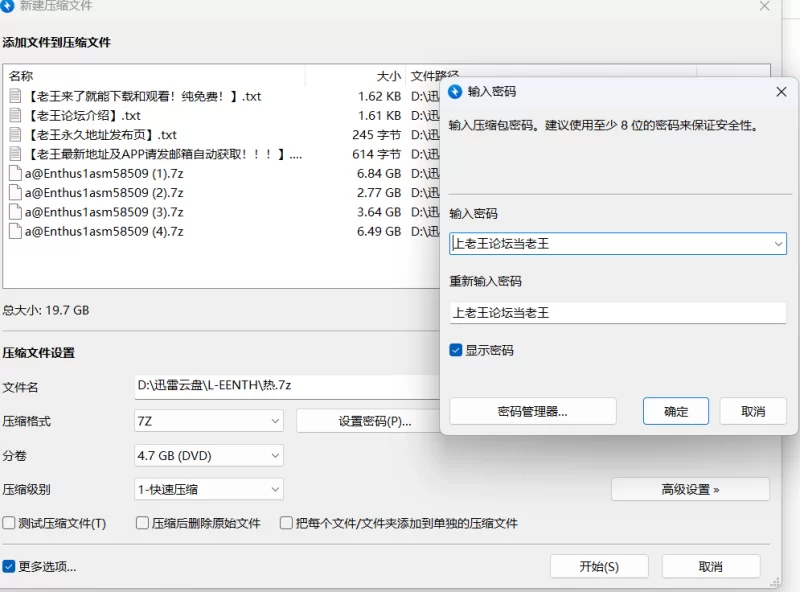Click the file icon of a@Enthus1asm58509 (2).7z

[15, 192]
